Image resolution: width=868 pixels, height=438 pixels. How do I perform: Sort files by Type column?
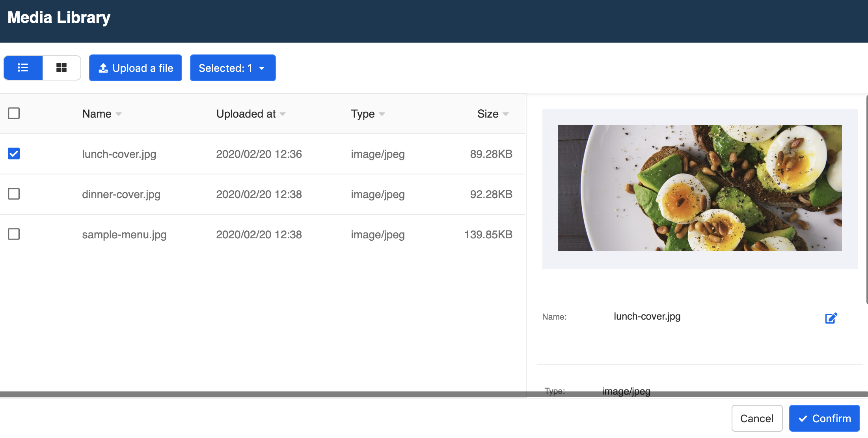coord(382,114)
